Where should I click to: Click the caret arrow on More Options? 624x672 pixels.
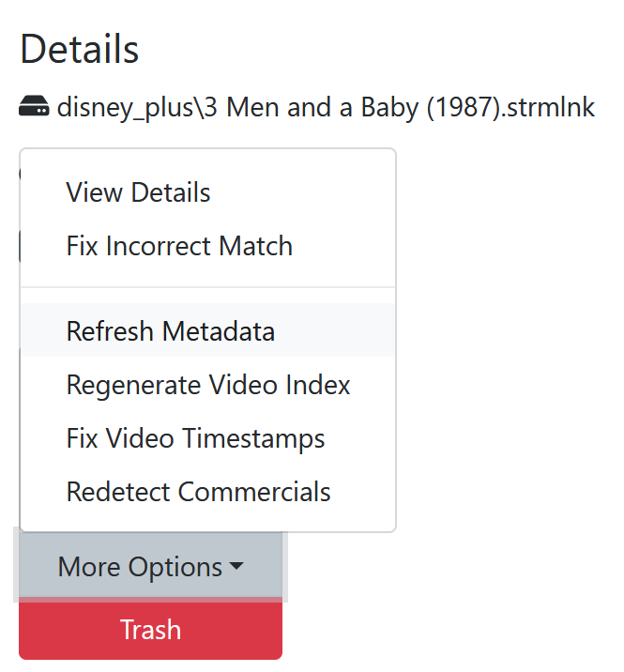pyautogui.click(x=236, y=567)
